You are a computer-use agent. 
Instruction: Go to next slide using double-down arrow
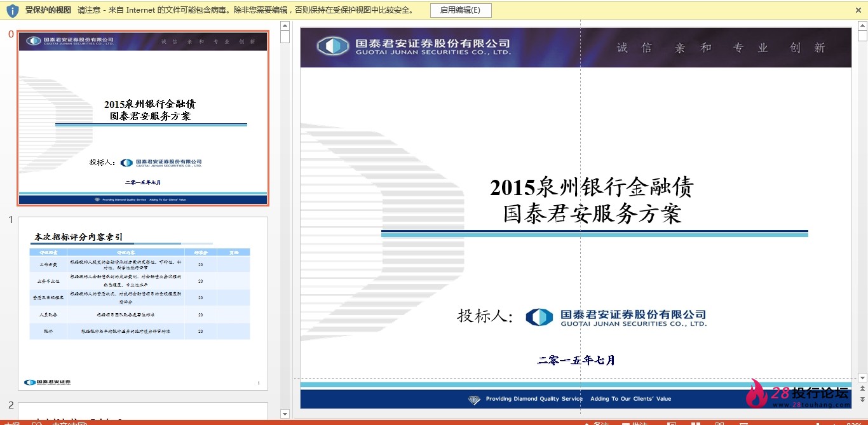[862, 400]
